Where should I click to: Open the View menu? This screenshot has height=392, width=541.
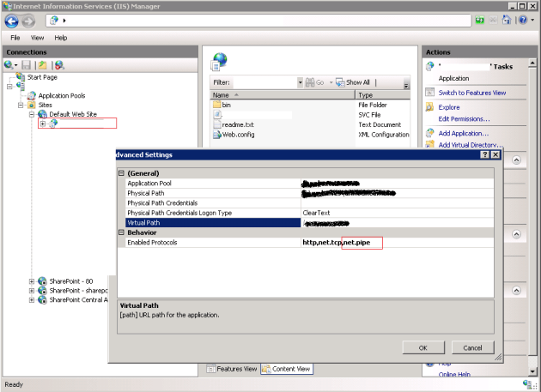(37, 38)
